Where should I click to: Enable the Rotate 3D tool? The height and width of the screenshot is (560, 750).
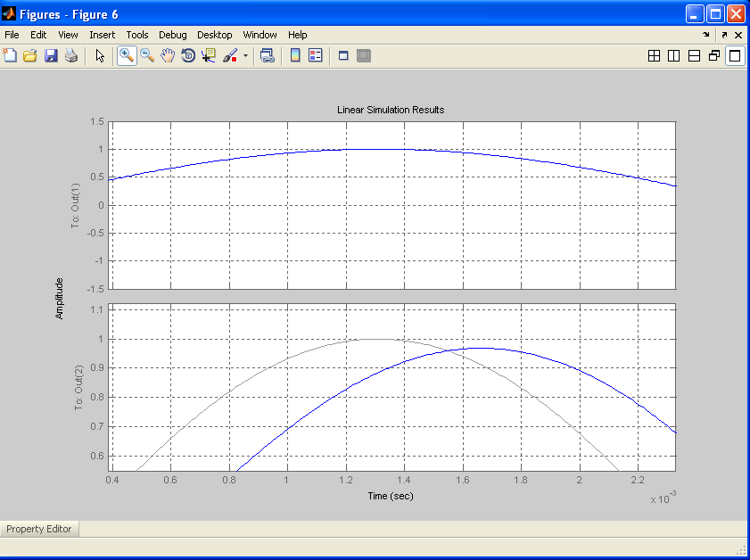pyautogui.click(x=188, y=55)
